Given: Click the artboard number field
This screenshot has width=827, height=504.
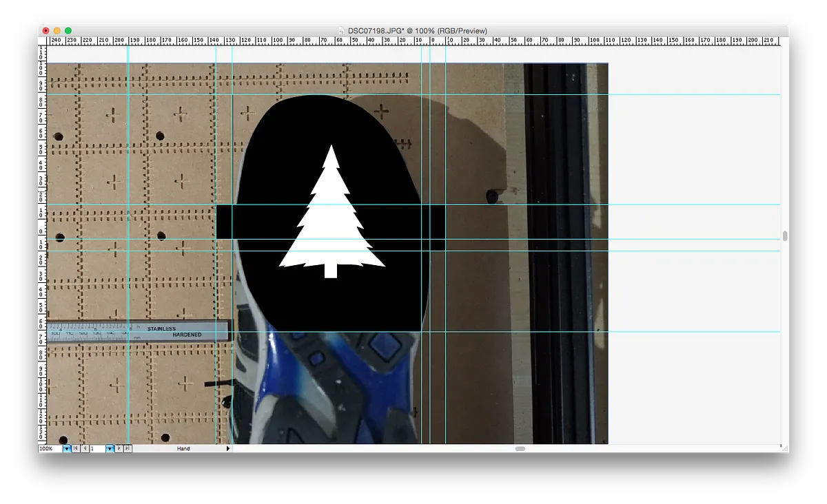Looking at the screenshot, I should (x=97, y=448).
